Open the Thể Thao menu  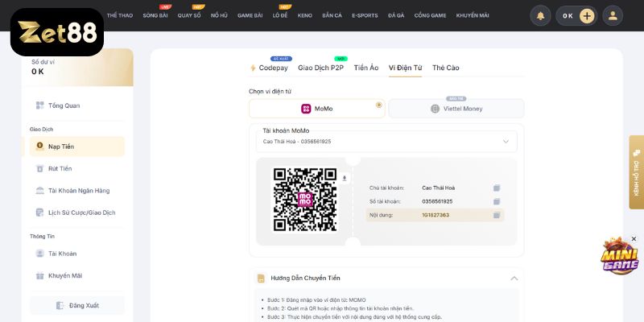tap(120, 15)
